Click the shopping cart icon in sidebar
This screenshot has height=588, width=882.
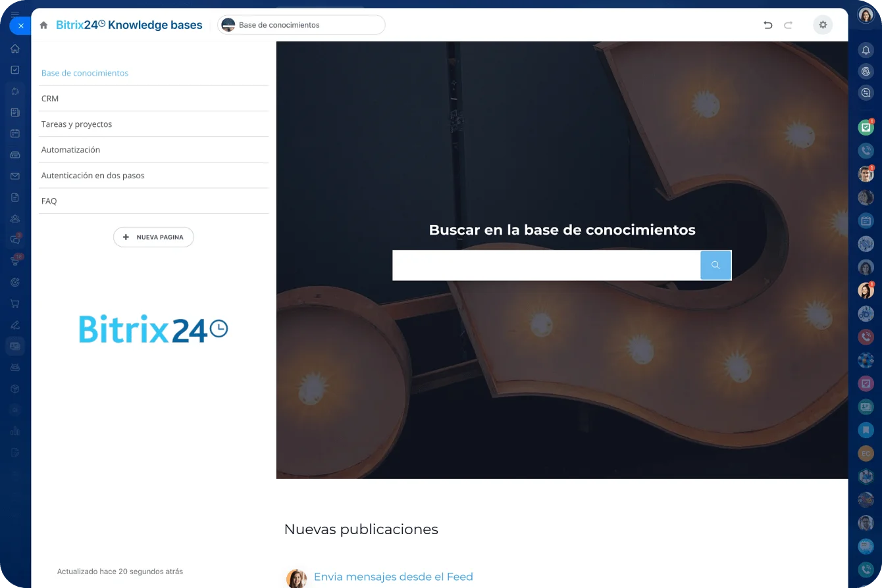click(x=15, y=304)
